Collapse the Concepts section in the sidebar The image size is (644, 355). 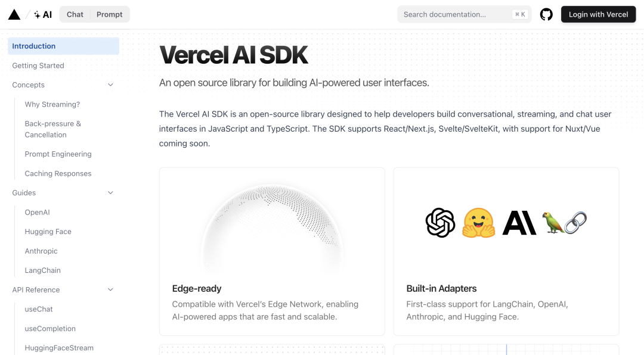point(110,85)
